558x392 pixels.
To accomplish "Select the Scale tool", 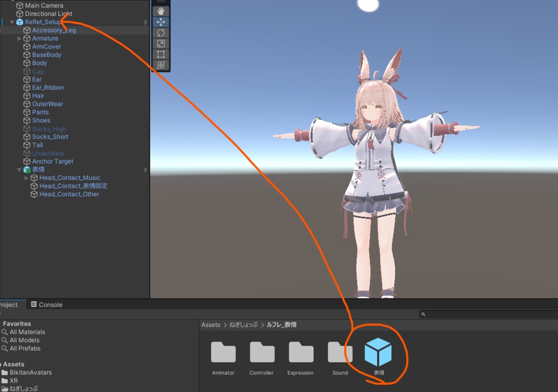I will [161, 44].
